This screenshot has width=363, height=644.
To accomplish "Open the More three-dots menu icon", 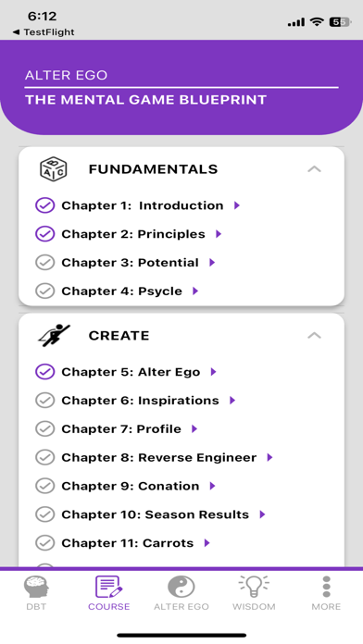I will point(326,587).
